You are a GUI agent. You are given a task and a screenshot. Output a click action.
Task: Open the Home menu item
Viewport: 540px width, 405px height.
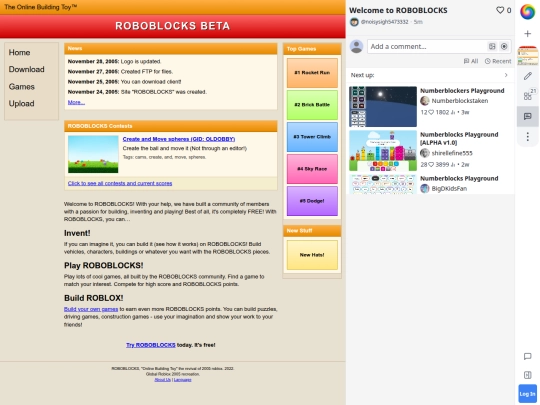(19, 52)
